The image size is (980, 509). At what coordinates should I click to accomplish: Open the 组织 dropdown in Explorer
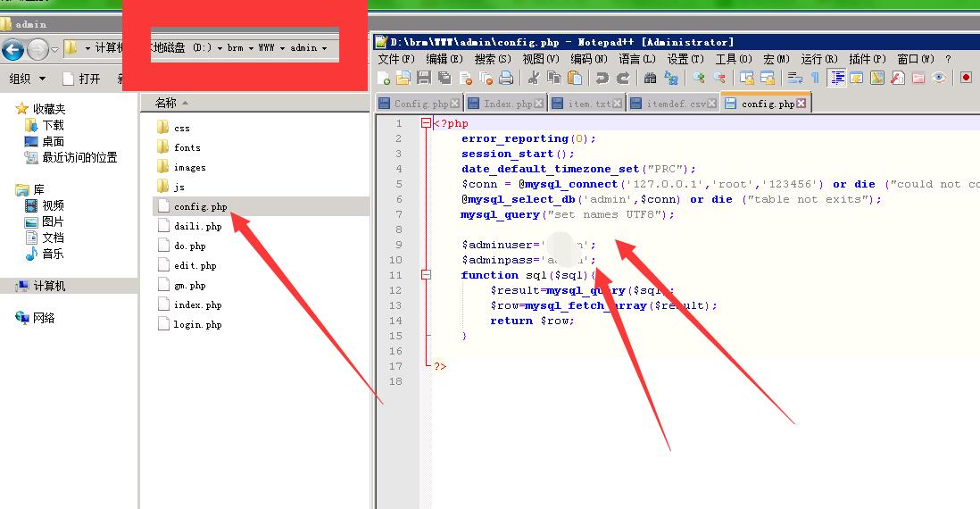click(x=27, y=79)
